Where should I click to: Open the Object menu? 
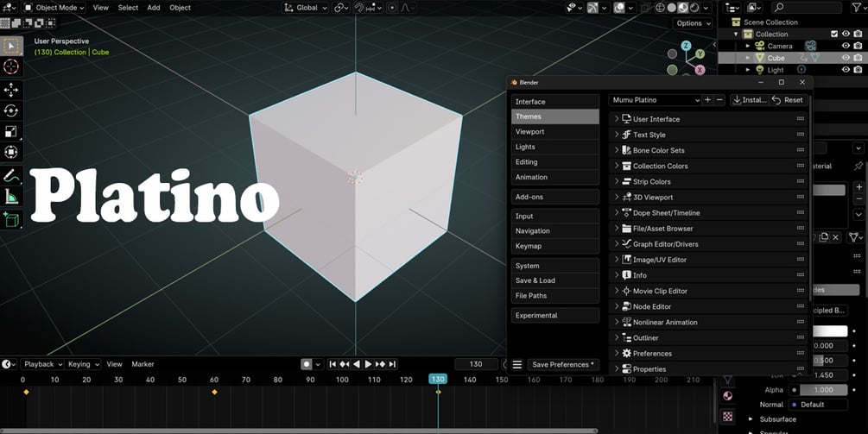tap(180, 8)
